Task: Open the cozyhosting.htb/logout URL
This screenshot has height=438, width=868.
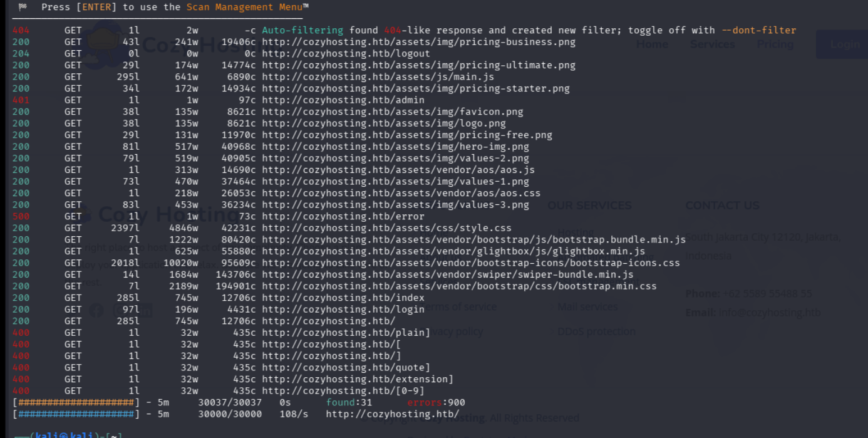Action: [x=346, y=54]
